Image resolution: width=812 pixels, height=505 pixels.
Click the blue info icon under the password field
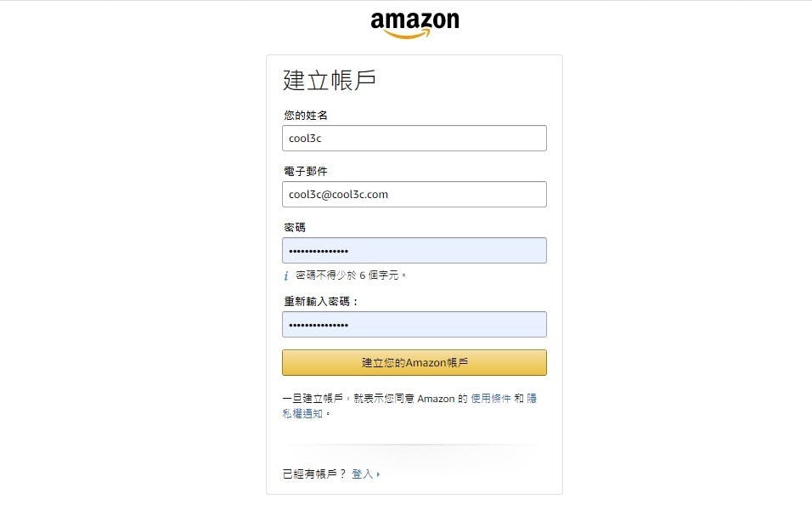pyautogui.click(x=286, y=275)
